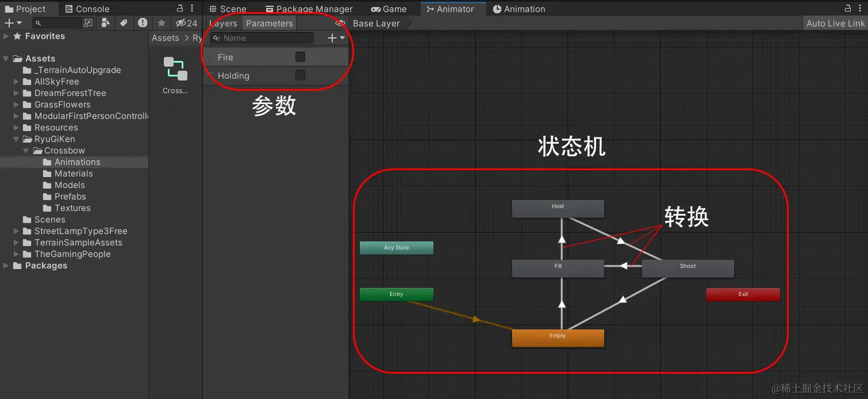Expand the TheGamingPeople folder
The image size is (868, 399).
click(17, 254)
